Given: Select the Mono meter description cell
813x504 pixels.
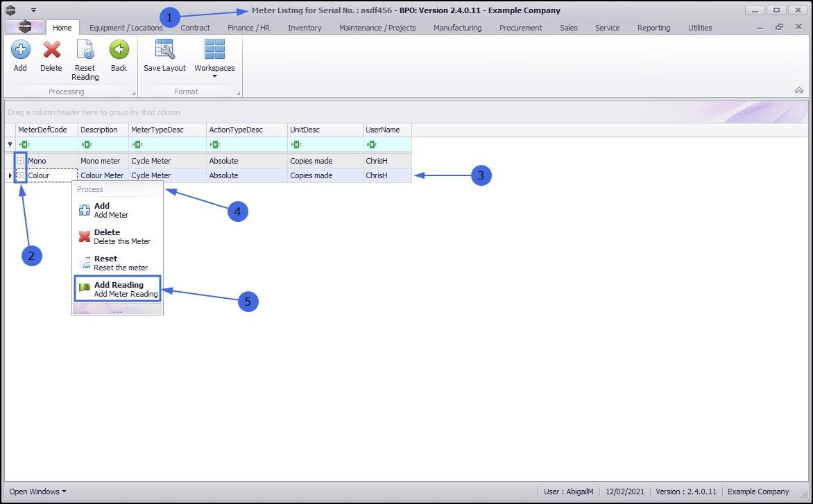Looking at the screenshot, I should pos(103,161).
